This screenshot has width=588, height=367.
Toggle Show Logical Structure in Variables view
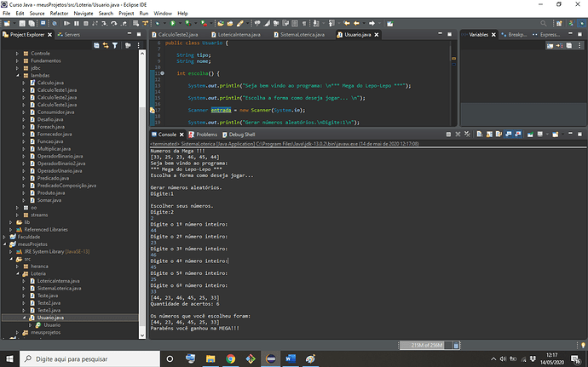tap(560, 45)
